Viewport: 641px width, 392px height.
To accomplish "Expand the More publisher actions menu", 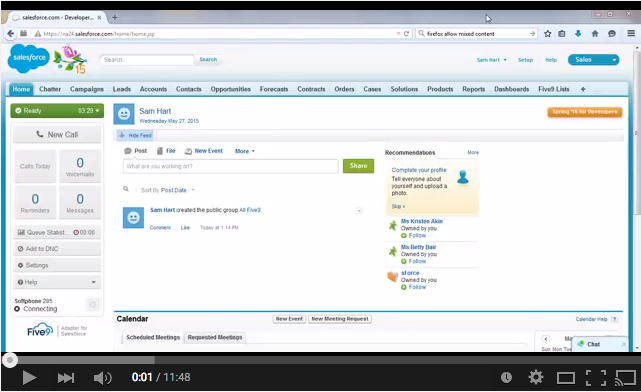I will point(244,151).
